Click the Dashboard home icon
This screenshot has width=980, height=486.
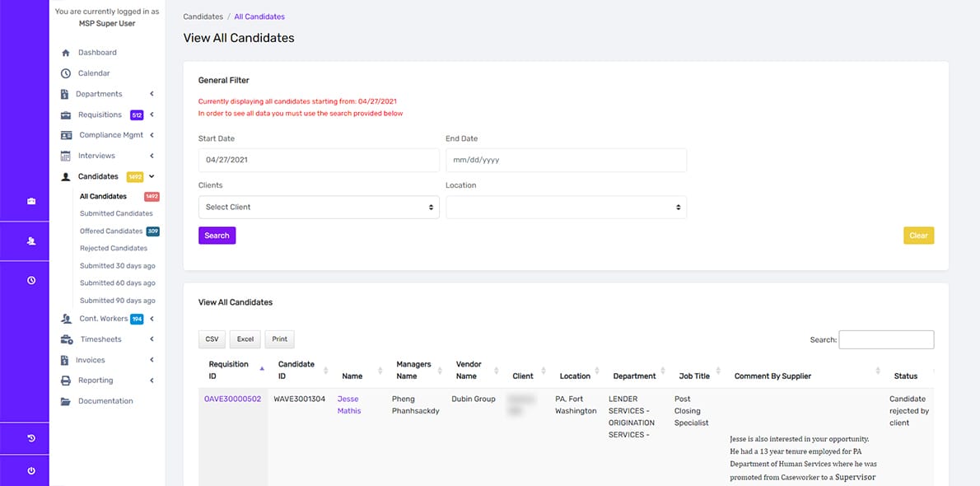pos(66,54)
